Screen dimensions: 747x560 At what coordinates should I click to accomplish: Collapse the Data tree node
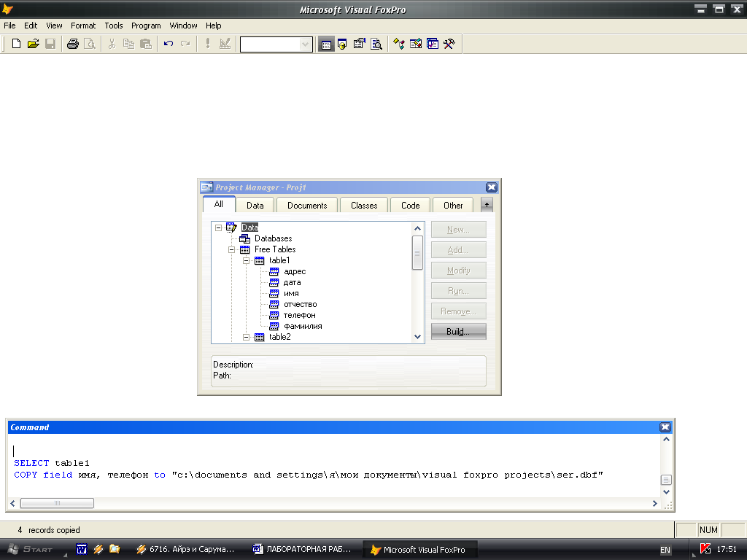tap(218, 227)
